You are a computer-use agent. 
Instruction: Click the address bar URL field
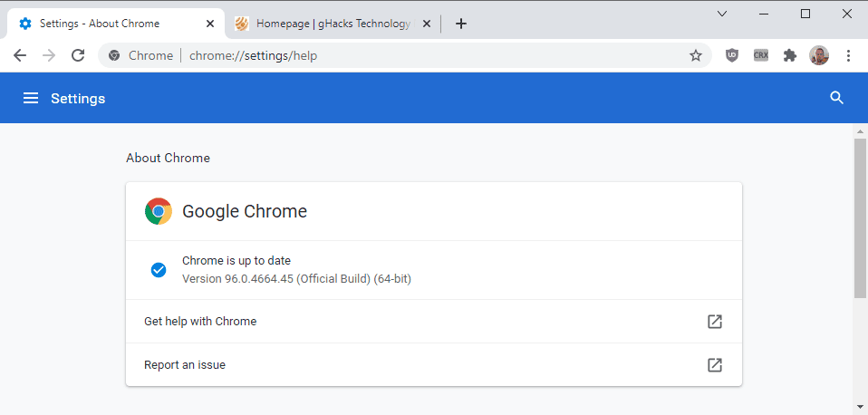click(x=408, y=55)
